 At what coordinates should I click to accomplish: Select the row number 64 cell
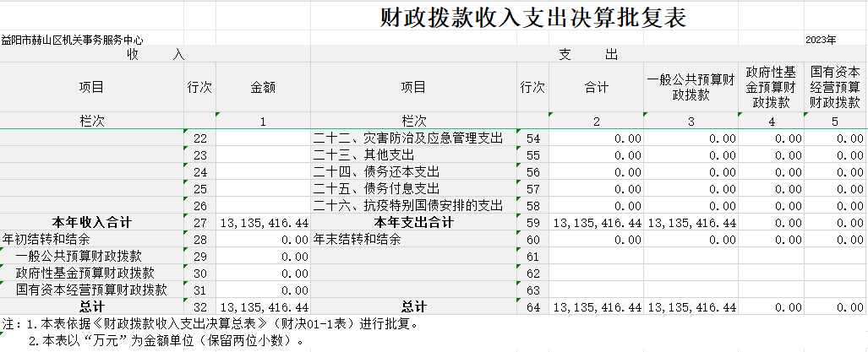[532, 306]
